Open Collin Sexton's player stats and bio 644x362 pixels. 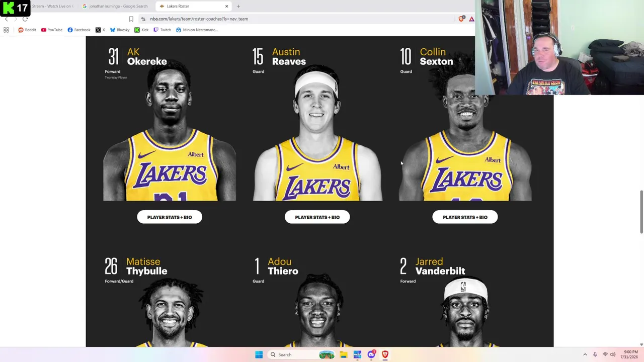465,217
